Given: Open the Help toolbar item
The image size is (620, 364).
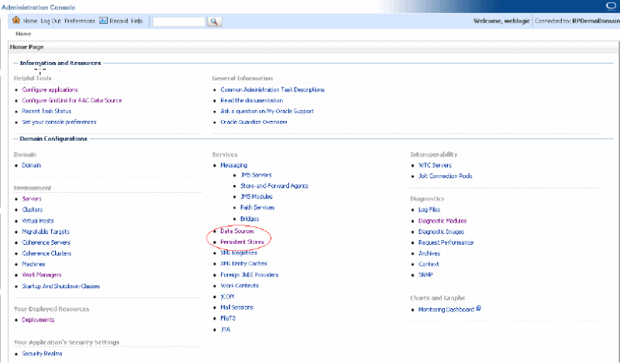Looking at the screenshot, I should 136,21.
